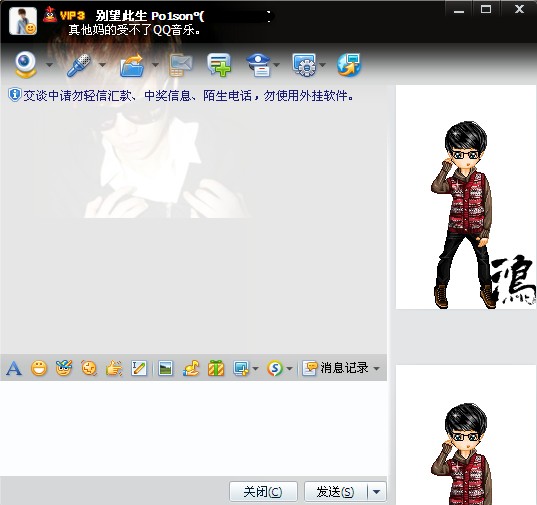The width and height of the screenshot is (537, 505).
Task: Click into the message input area
Action: click(193, 428)
